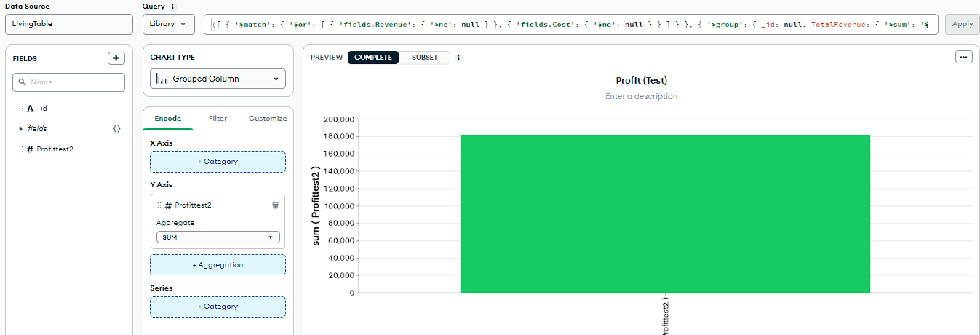The width and height of the screenshot is (980, 335).
Task: Click the drag handle beside _id field
Action: pos(21,109)
